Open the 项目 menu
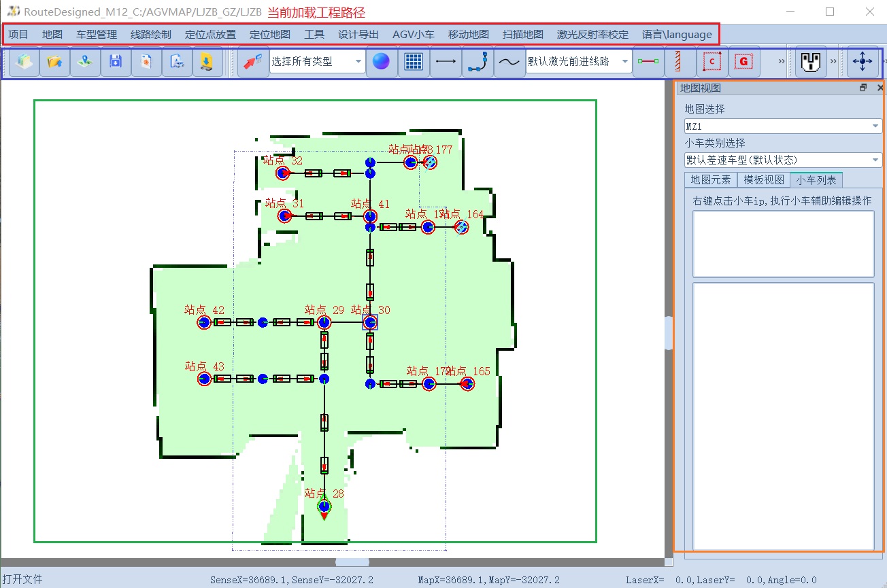 pos(18,34)
